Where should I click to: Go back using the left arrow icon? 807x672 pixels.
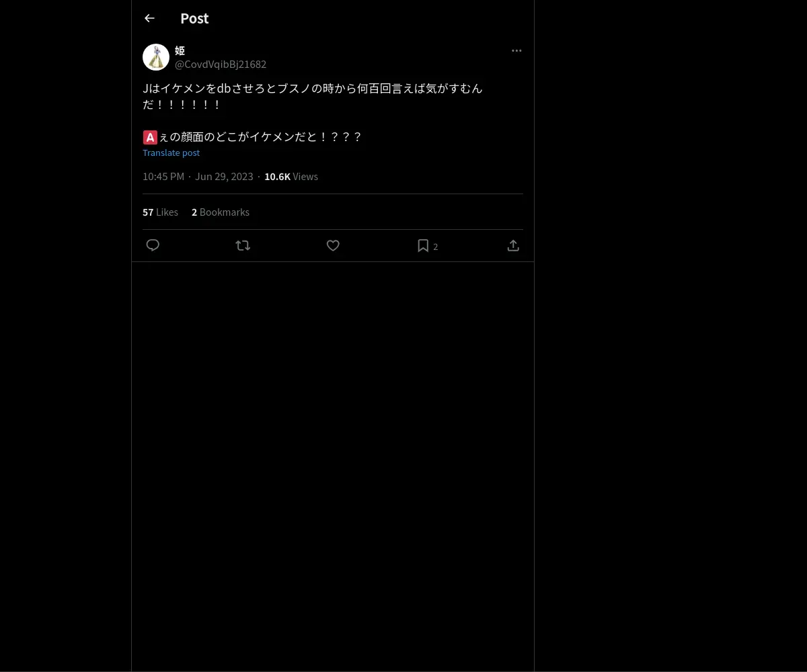[149, 19]
